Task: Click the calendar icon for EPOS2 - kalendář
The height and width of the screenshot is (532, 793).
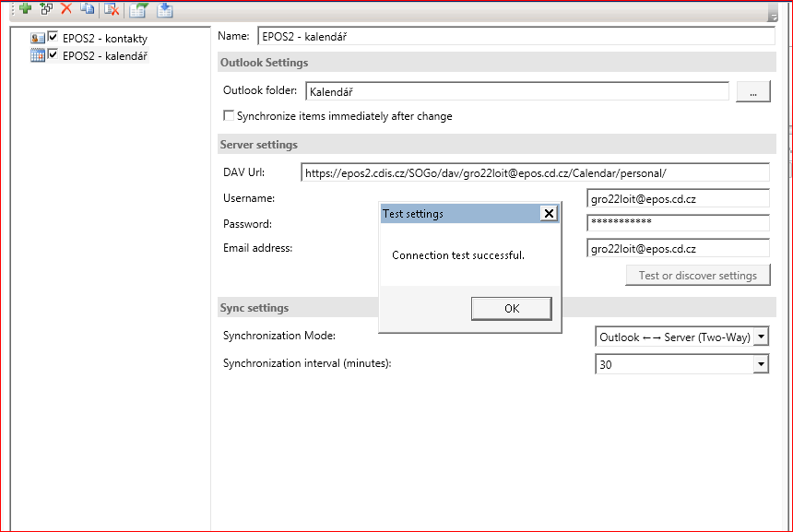Action: 38,55
